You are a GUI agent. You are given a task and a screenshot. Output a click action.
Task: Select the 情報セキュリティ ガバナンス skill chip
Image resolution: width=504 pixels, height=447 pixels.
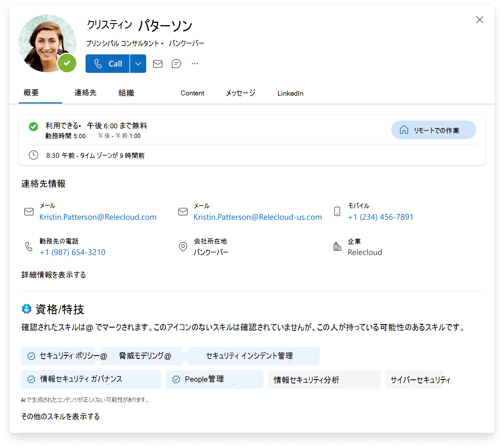click(x=91, y=379)
